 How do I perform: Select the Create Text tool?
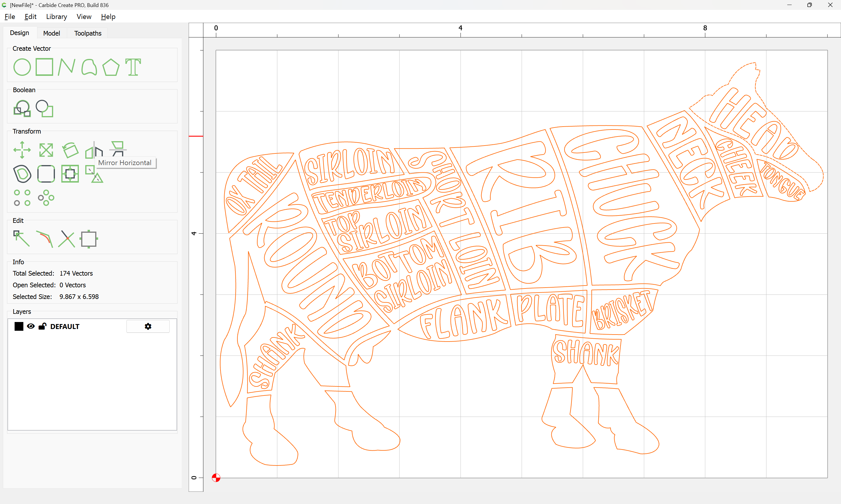click(x=133, y=67)
